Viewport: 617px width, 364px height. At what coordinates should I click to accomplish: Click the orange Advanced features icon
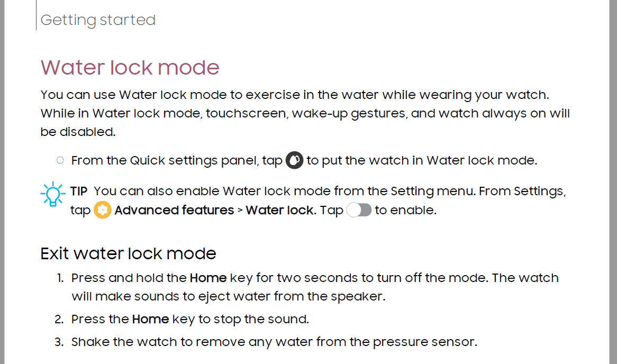[102, 210]
